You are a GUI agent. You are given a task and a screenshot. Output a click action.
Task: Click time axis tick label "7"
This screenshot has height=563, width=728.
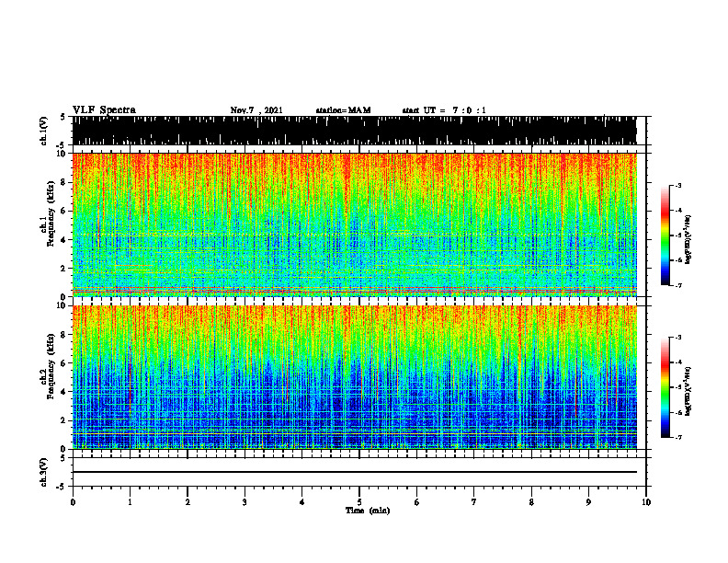(x=474, y=502)
